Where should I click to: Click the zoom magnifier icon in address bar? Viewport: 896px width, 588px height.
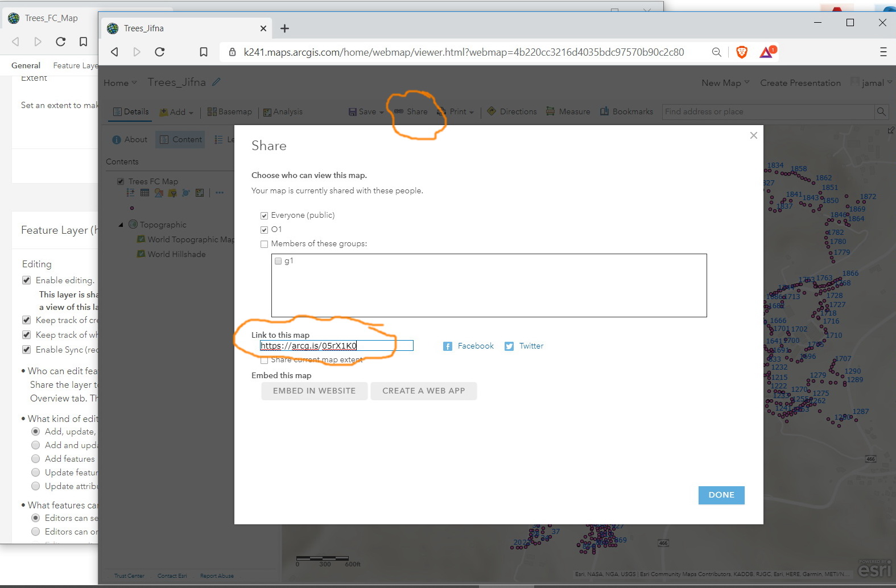717,52
